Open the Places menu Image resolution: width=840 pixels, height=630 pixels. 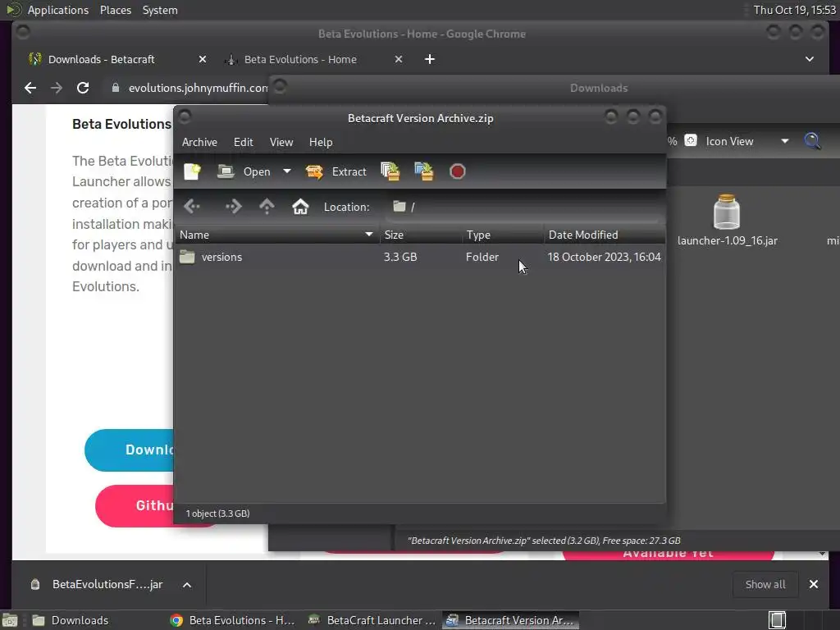pos(116,10)
